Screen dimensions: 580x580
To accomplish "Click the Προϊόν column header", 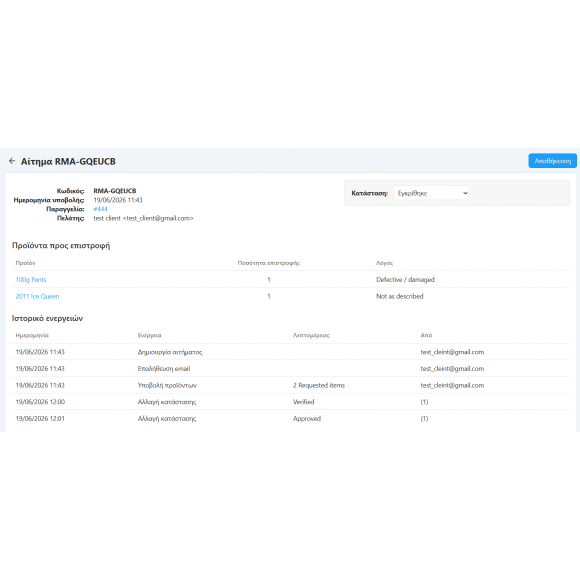I will [26, 263].
